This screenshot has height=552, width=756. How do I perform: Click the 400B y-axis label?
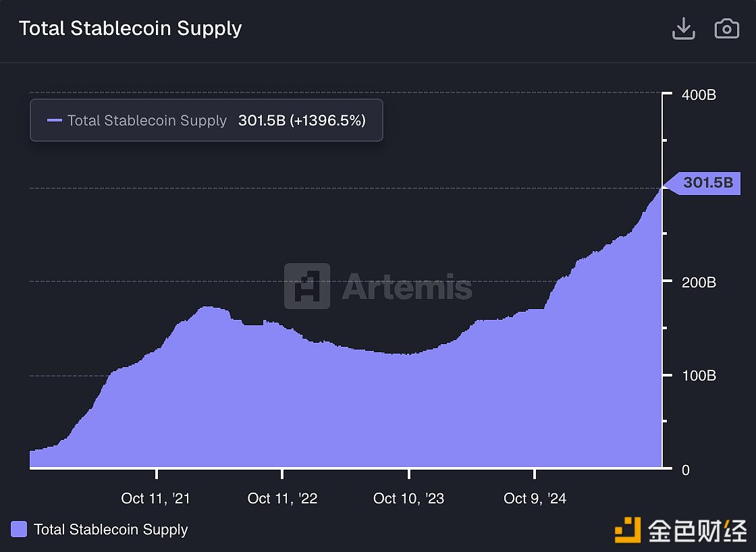coord(699,95)
